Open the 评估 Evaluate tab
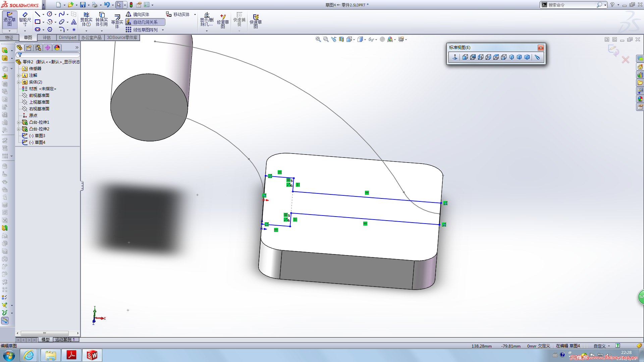Viewport: 644px width, 362px height. [47, 38]
